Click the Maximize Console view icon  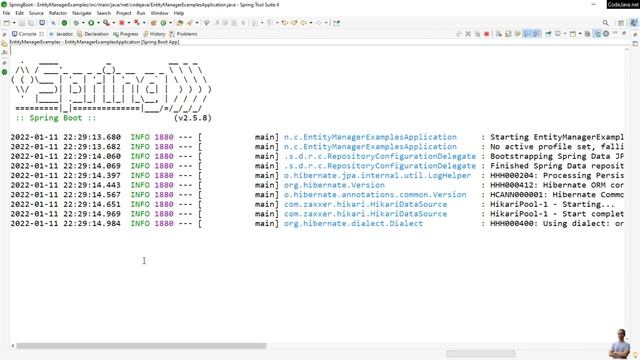pos(624,33)
